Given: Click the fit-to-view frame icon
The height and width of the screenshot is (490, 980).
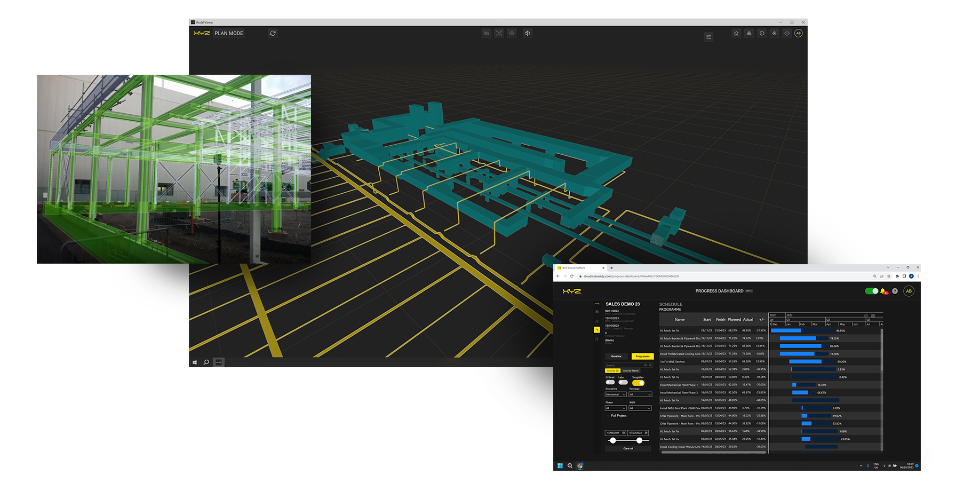Looking at the screenshot, I should click(x=499, y=33).
